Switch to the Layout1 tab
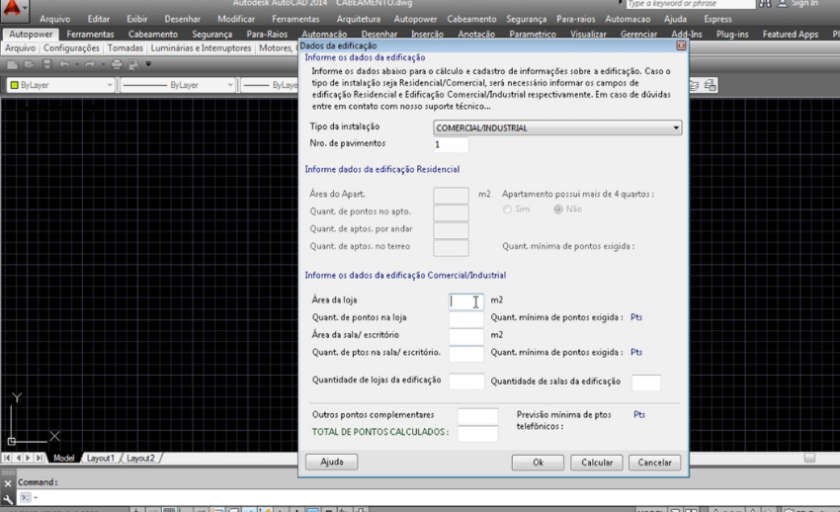This screenshot has height=512, width=840. [x=100, y=457]
